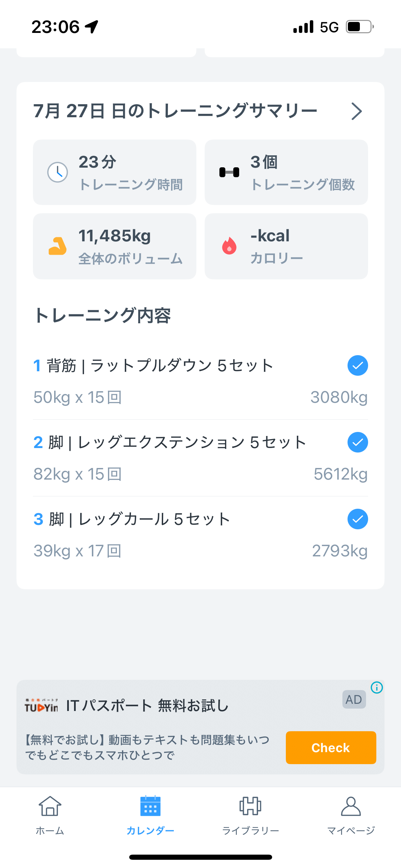
Task: Tap the person profile icon
Action: tap(351, 806)
